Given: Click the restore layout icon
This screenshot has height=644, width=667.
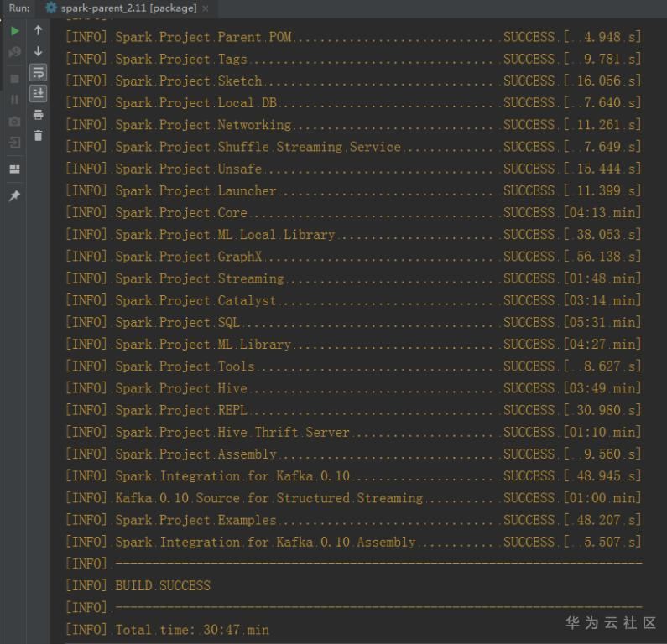Looking at the screenshot, I should (x=14, y=169).
